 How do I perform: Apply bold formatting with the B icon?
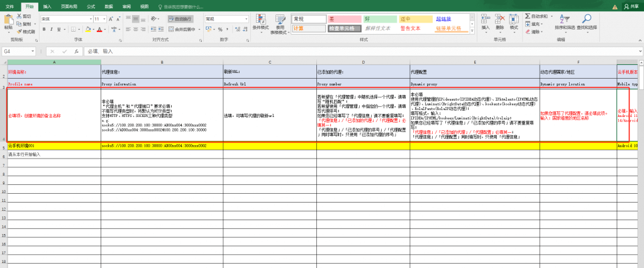click(x=45, y=29)
